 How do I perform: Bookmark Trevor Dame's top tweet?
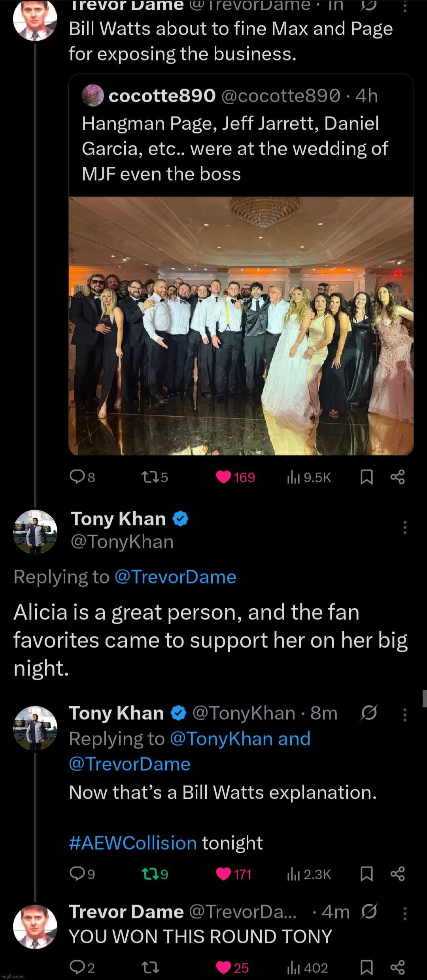point(367,478)
